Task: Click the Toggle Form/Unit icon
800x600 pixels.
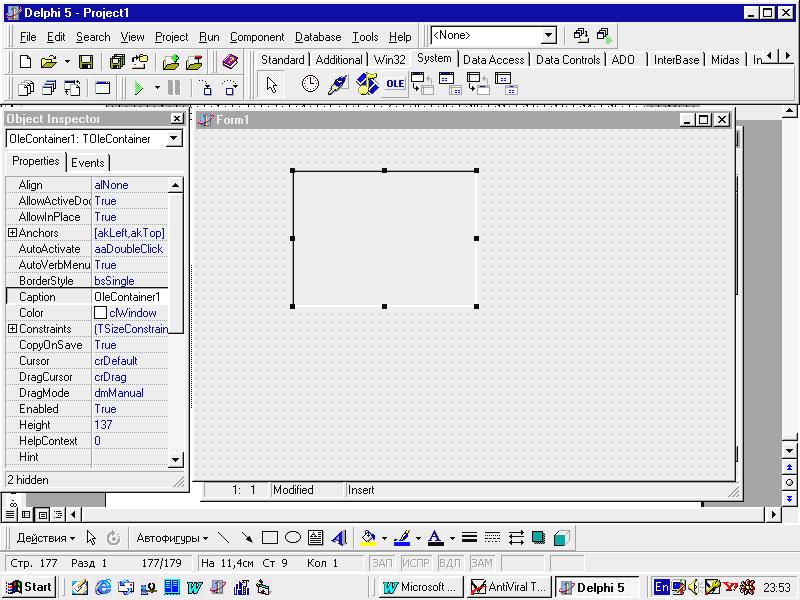Action: (x=72, y=88)
